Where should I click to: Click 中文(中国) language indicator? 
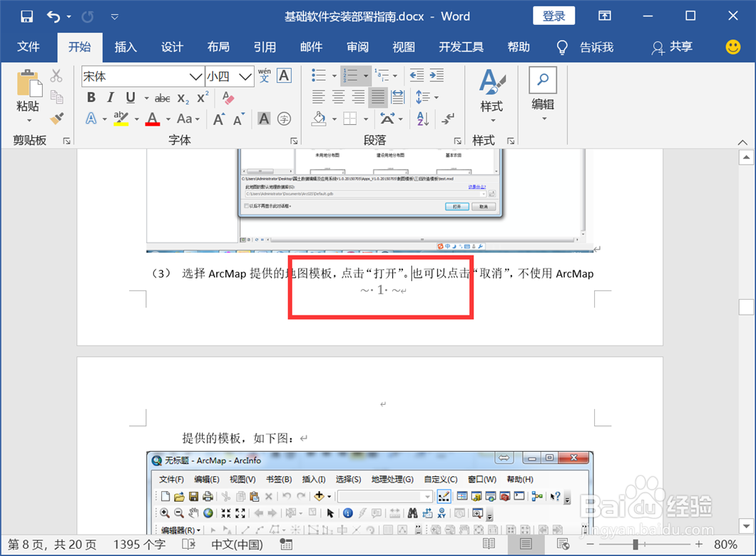[237, 545]
